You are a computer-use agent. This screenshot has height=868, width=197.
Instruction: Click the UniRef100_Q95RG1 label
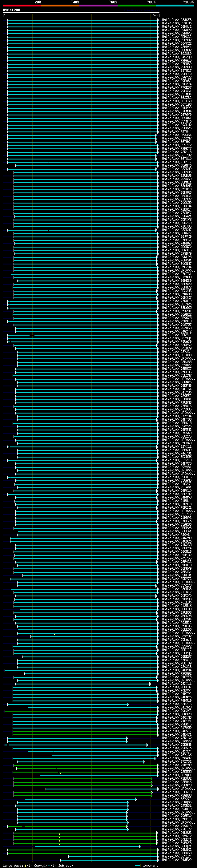[177, 806]
